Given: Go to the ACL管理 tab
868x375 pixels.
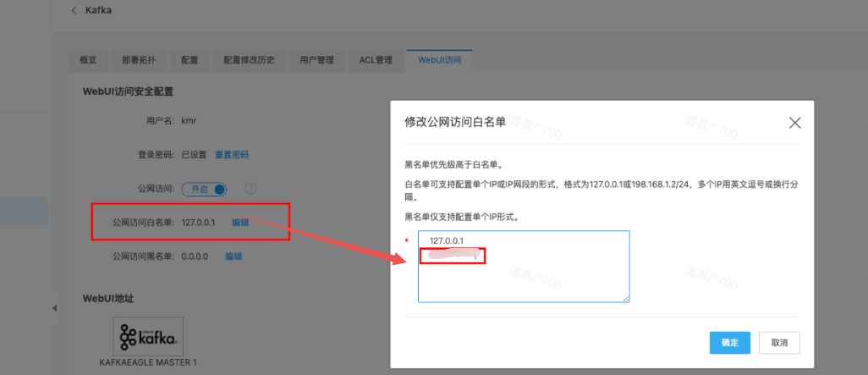Looking at the screenshot, I should [376, 60].
